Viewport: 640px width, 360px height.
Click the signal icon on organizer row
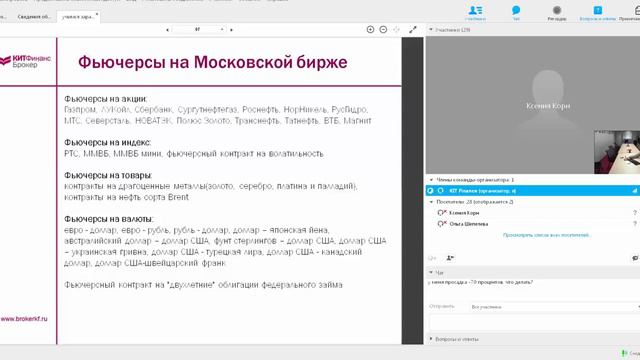point(635,191)
